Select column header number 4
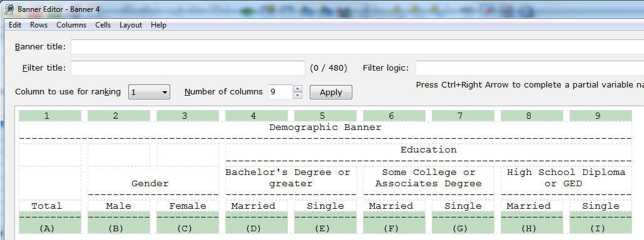This screenshot has width=644, height=240. [x=253, y=116]
